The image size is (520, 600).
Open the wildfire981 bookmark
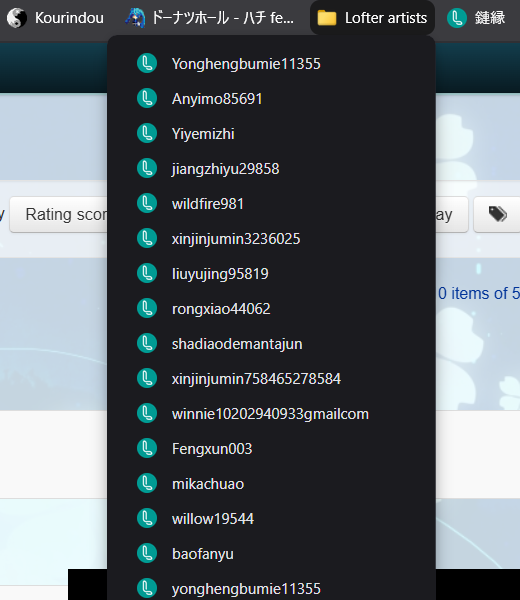(271, 204)
